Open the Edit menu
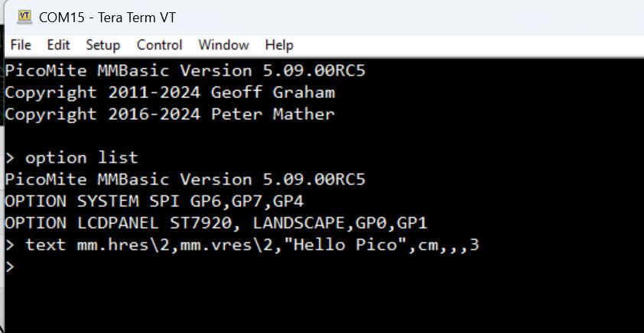The width and height of the screenshot is (644, 333). tap(58, 45)
